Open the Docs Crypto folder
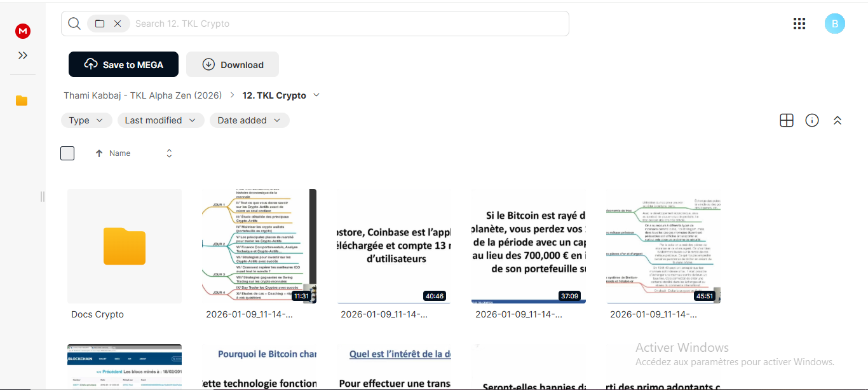 coord(125,246)
